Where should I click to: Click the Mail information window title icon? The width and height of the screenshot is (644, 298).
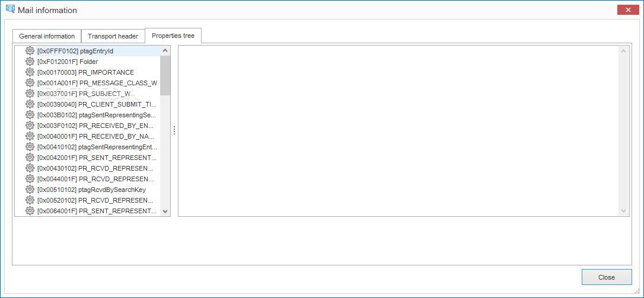click(10, 10)
